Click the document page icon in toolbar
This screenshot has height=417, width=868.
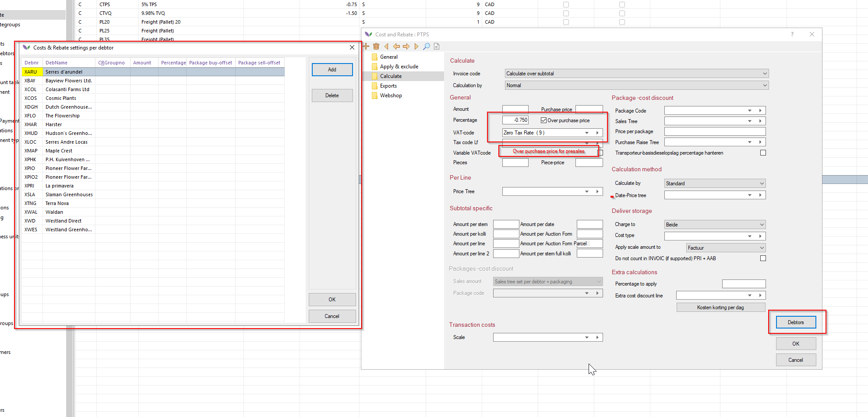coord(437,46)
